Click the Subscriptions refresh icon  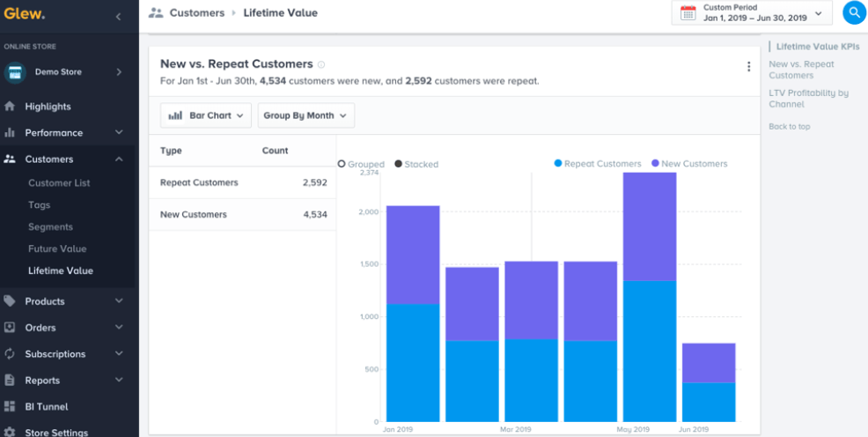point(10,353)
